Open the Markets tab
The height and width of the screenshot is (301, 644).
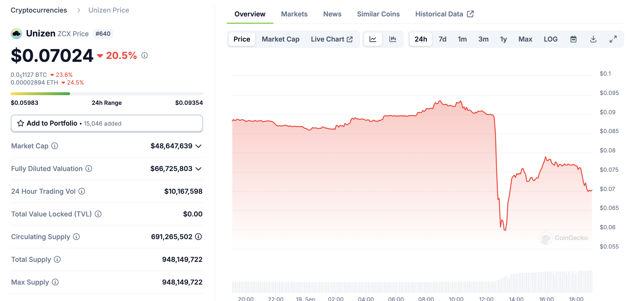[294, 14]
